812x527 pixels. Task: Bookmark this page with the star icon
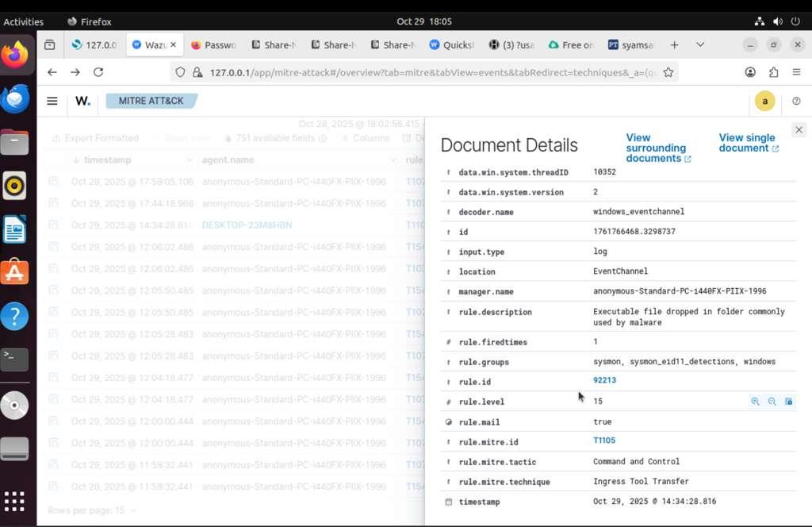click(x=668, y=72)
